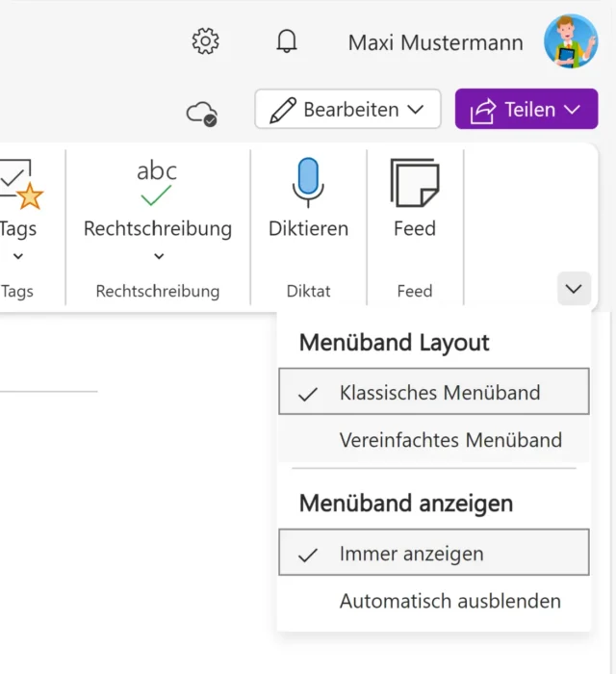Select the checked Immer anzeigen option
The image size is (616, 674).
click(x=433, y=555)
